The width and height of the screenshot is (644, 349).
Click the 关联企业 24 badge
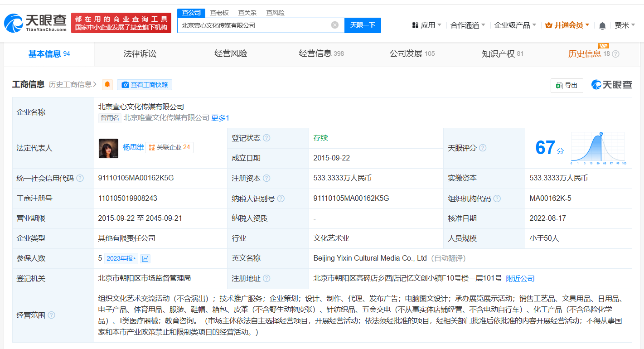point(169,147)
